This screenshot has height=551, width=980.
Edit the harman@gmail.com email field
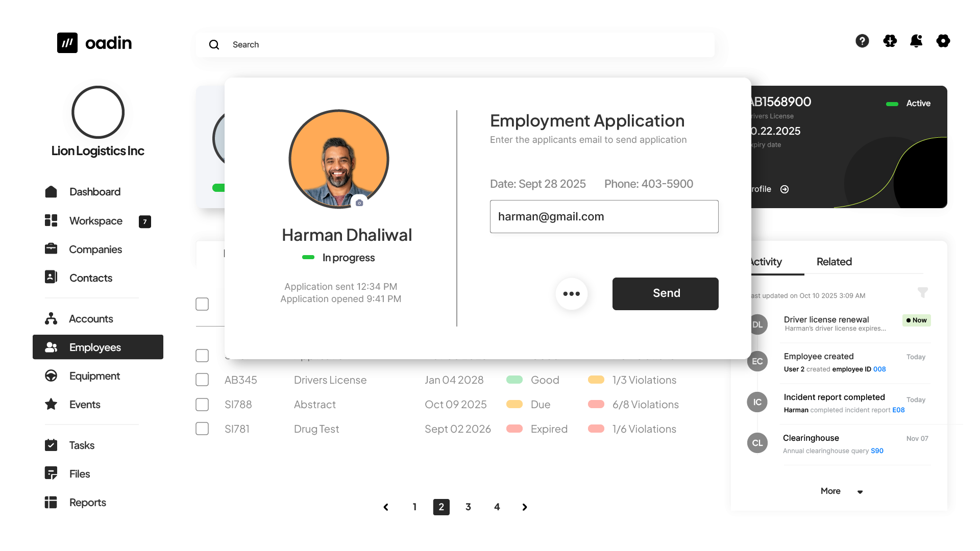pos(604,216)
